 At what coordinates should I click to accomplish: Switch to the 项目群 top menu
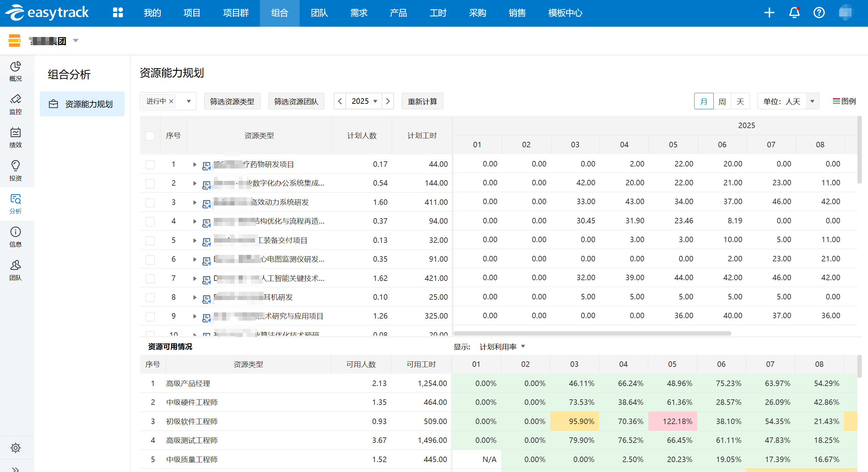point(236,13)
